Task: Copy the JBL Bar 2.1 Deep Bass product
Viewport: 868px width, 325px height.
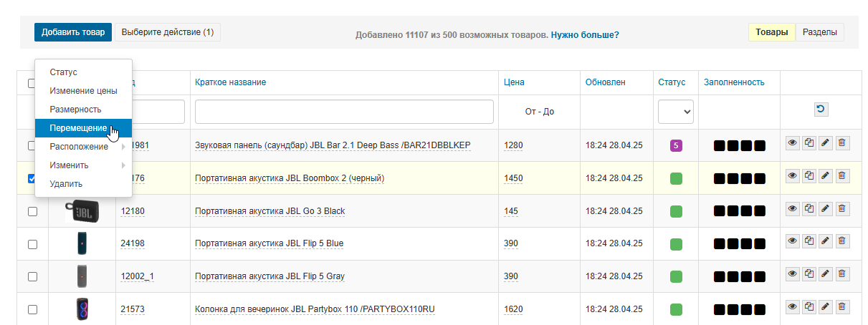Action: (809, 143)
